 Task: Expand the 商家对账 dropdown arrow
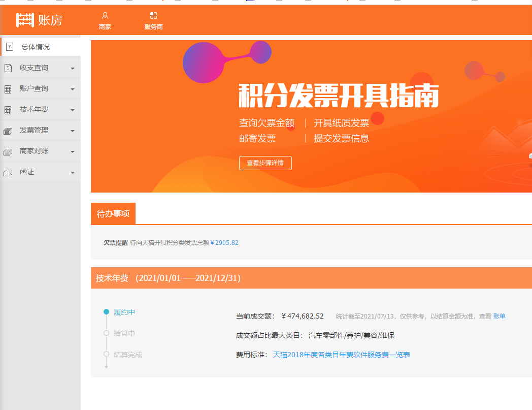(72, 152)
